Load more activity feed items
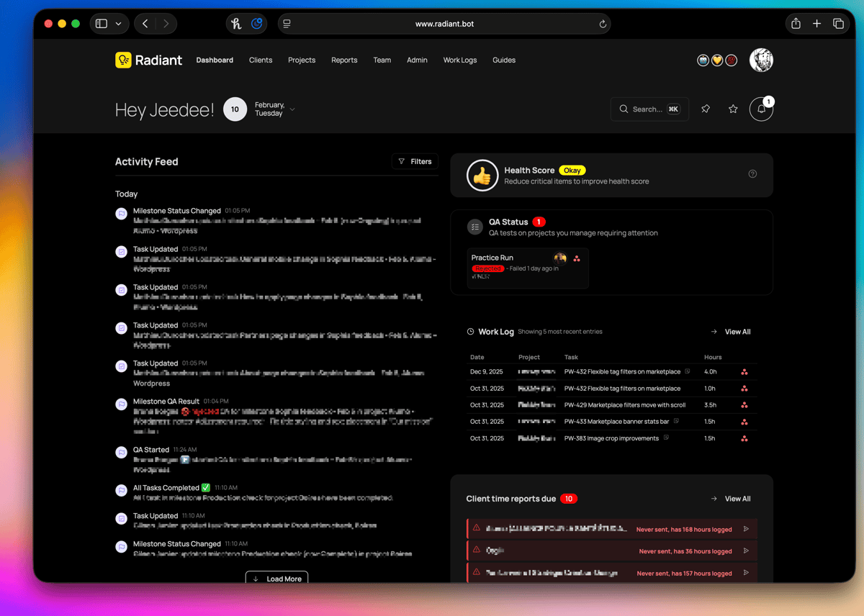 277,578
